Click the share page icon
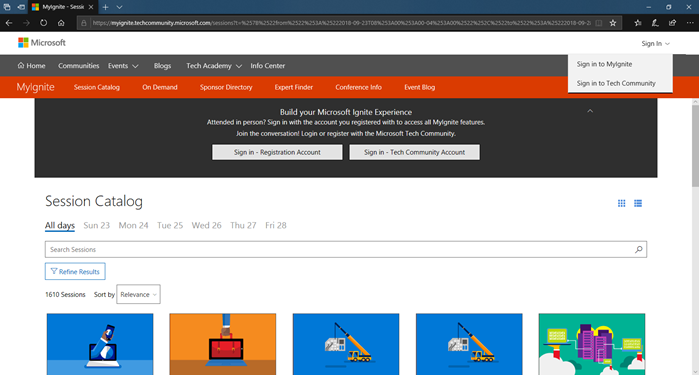Viewport: 699px width, 375px height. point(672,23)
